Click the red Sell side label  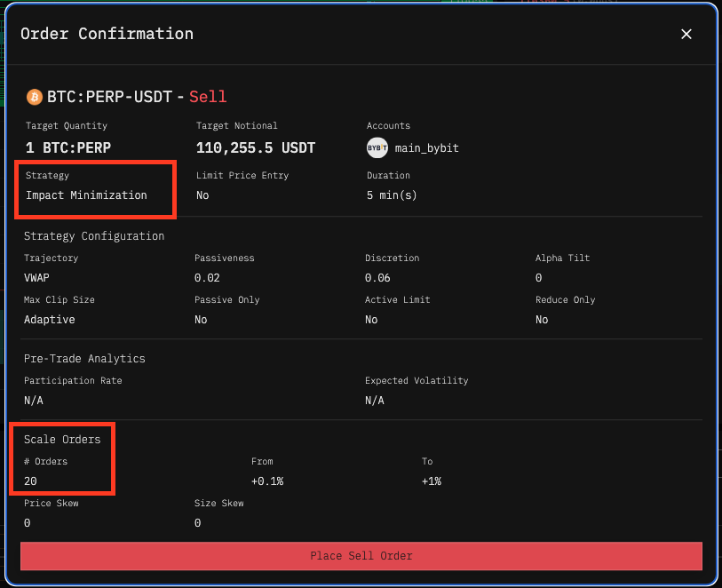[208, 96]
